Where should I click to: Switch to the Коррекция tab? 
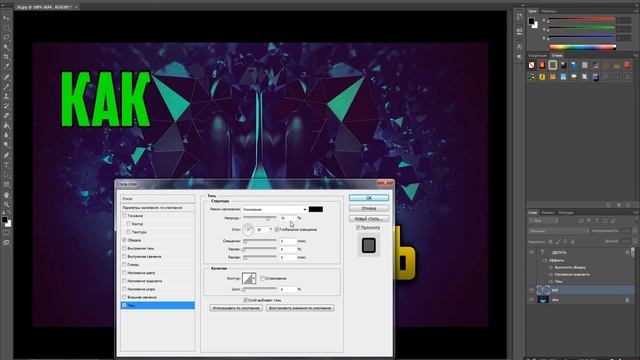point(538,56)
